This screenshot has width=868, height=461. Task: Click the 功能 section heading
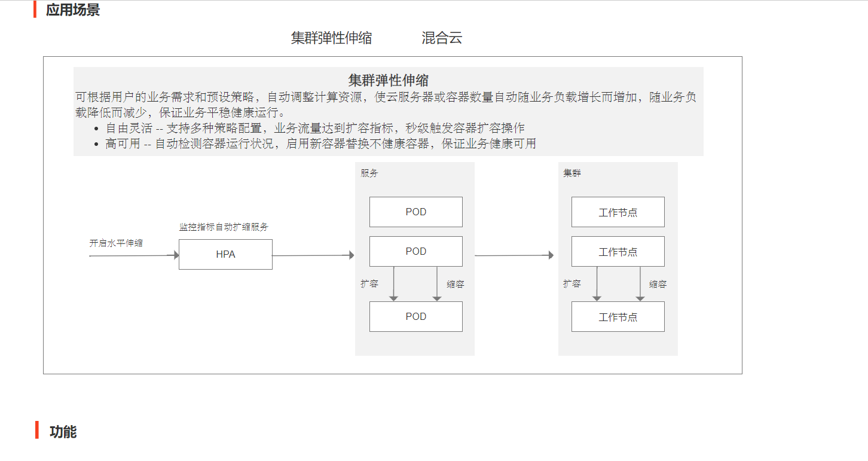(x=63, y=432)
